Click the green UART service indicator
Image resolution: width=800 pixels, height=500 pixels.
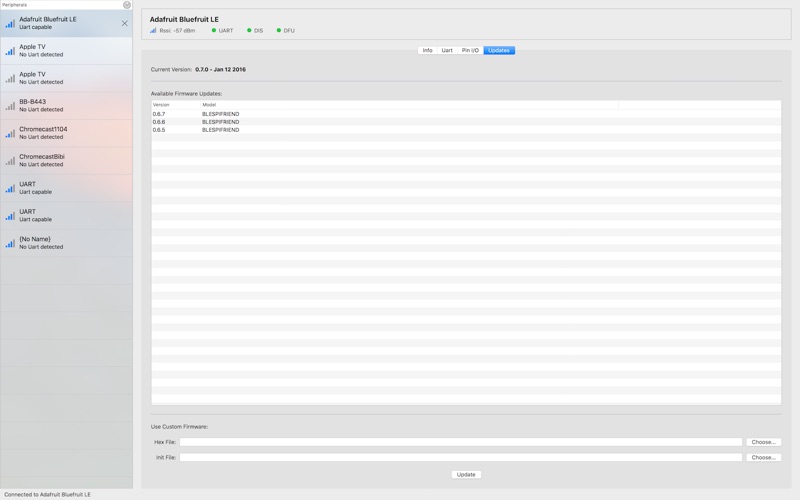(x=214, y=31)
